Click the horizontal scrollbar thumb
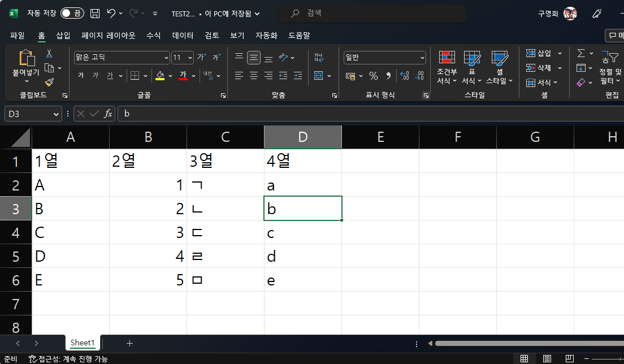624x364 pixels. tap(529, 343)
